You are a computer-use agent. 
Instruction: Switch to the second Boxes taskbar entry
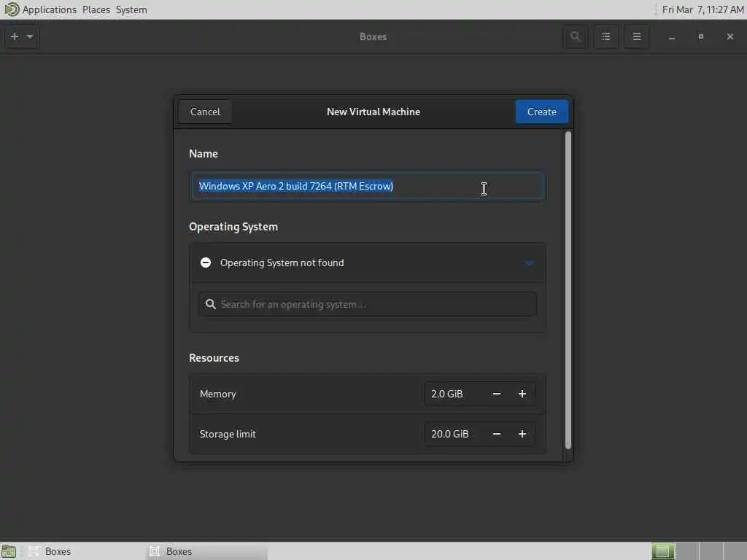tap(206, 551)
